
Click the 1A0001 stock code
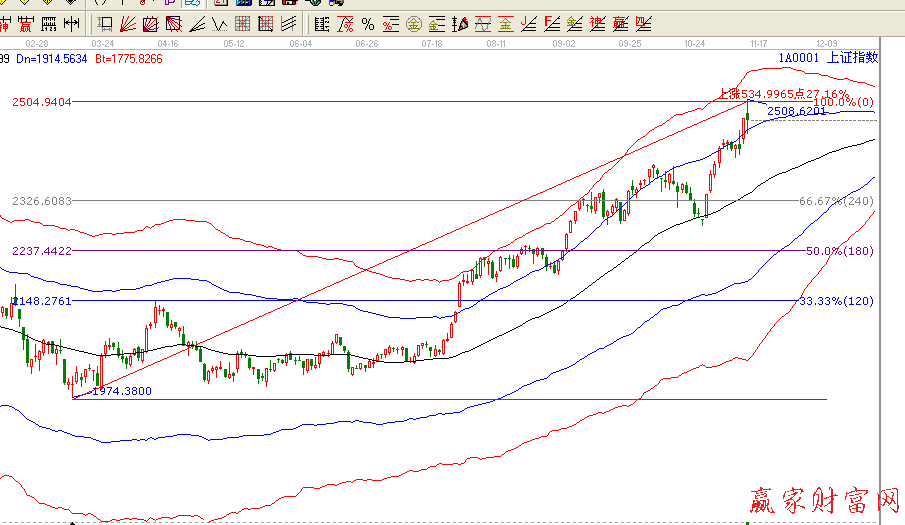pos(799,59)
